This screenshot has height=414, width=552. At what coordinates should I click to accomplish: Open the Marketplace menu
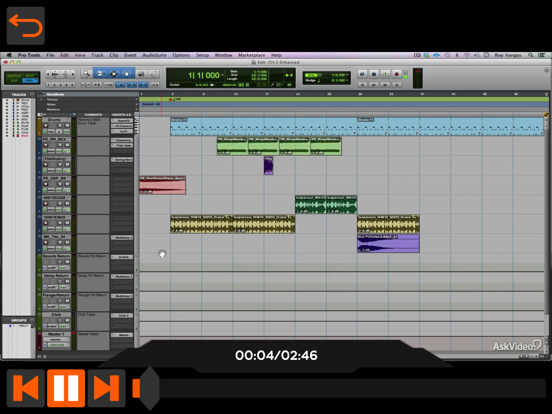click(x=251, y=55)
